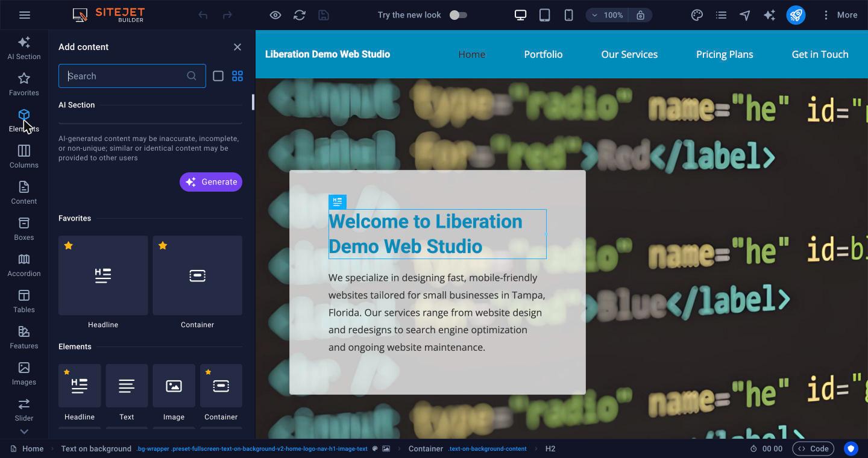Click the lock icon beside zoom
Image resolution: width=868 pixels, height=458 pixels.
click(641, 15)
